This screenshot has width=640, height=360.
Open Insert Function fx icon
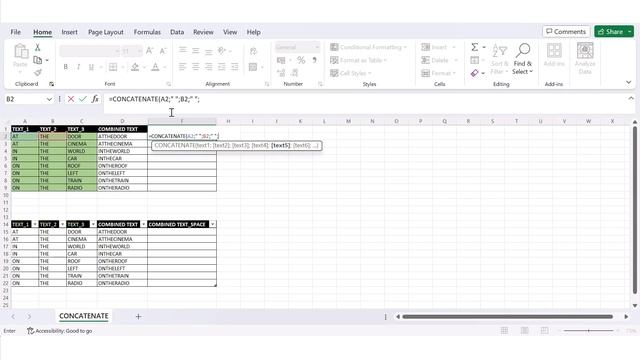click(x=95, y=99)
